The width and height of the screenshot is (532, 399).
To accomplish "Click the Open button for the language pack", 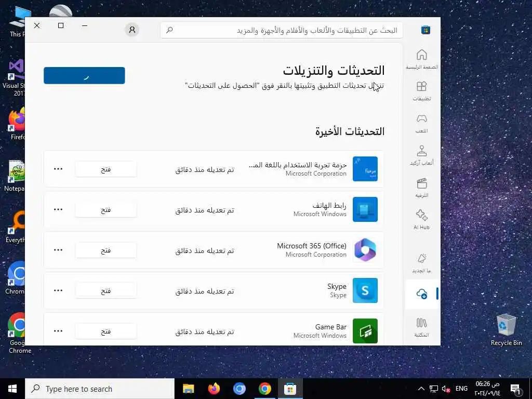I will [x=106, y=169].
